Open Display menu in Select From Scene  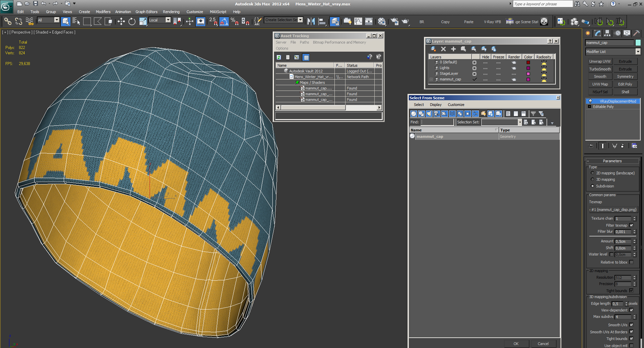click(436, 105)
